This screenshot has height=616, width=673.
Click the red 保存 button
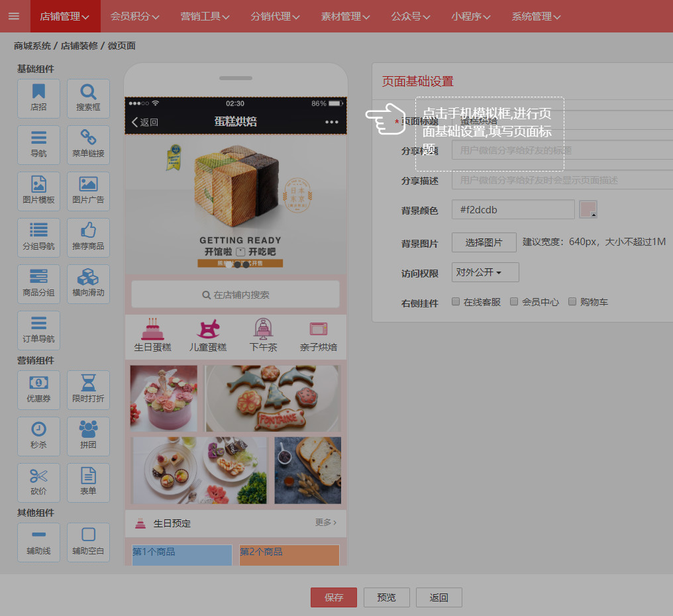coord(334,597)
